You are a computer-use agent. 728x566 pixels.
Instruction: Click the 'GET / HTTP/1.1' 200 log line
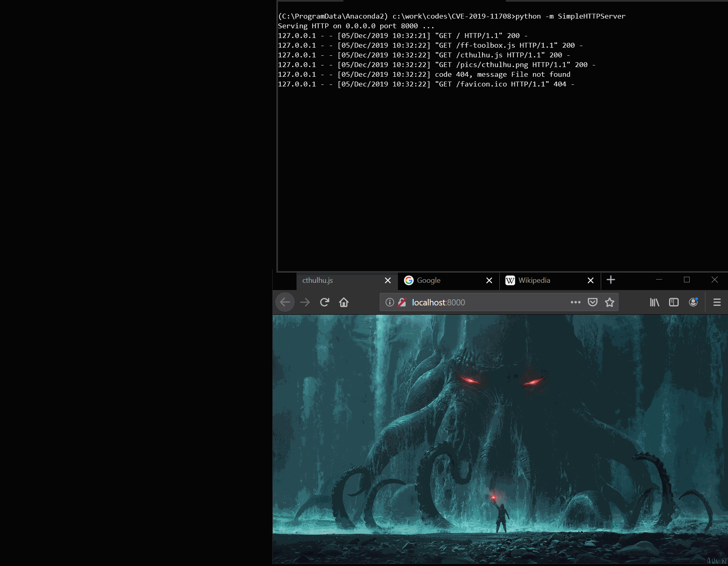[403, 36]
